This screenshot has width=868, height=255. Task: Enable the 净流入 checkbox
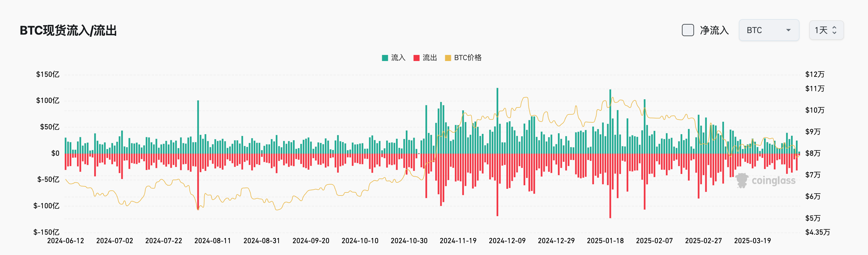coord(687,30)
